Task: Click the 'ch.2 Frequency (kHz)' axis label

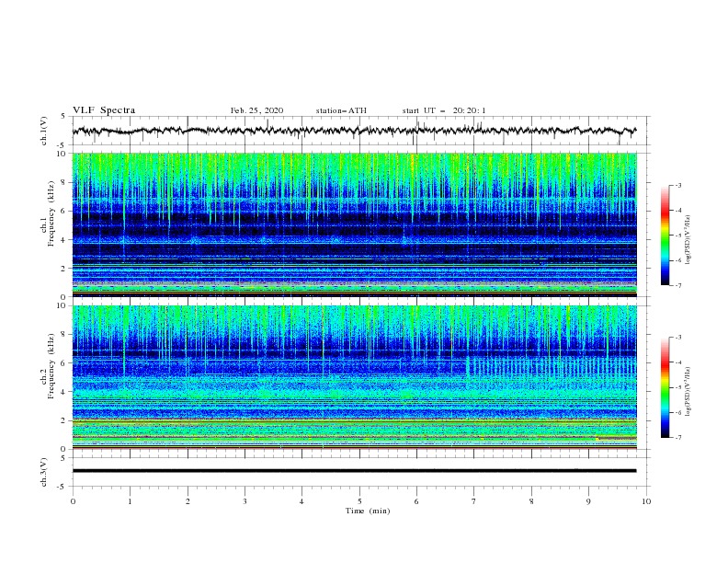Action: point(48,366)
